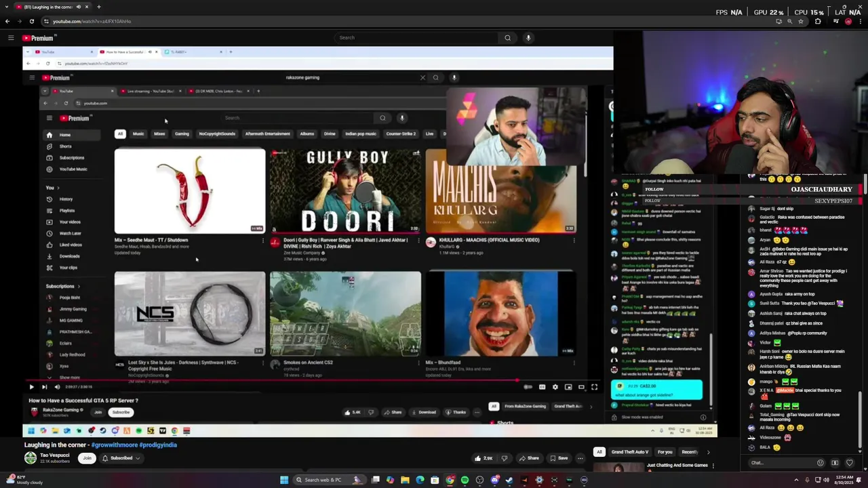868x488 pixels.
Task: Mute the streamed video player's volume icon
Action: click(57, 387)
